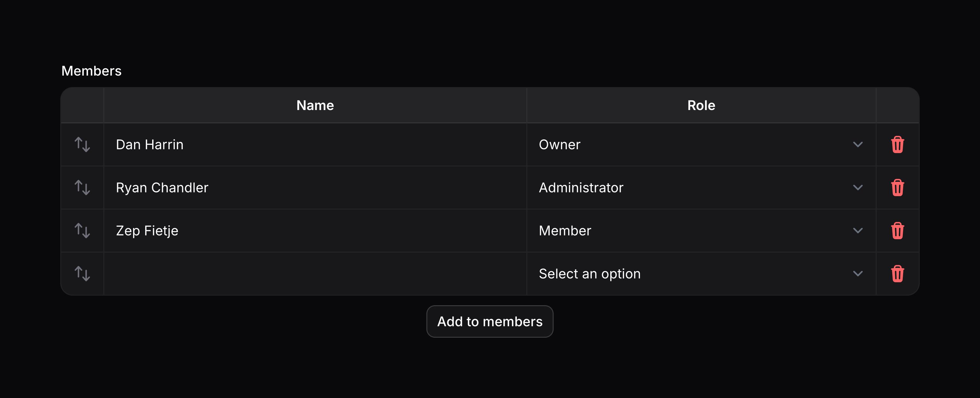Remove Zep Fietje using the trash icon
This screenshot has height=398, width=980.
tap(897, 231)
